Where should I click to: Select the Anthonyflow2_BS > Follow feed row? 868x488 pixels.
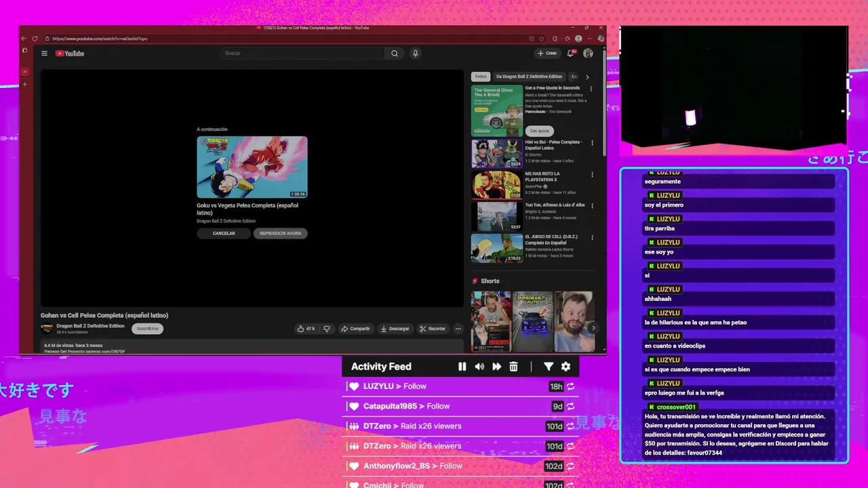tap(460, 466)
